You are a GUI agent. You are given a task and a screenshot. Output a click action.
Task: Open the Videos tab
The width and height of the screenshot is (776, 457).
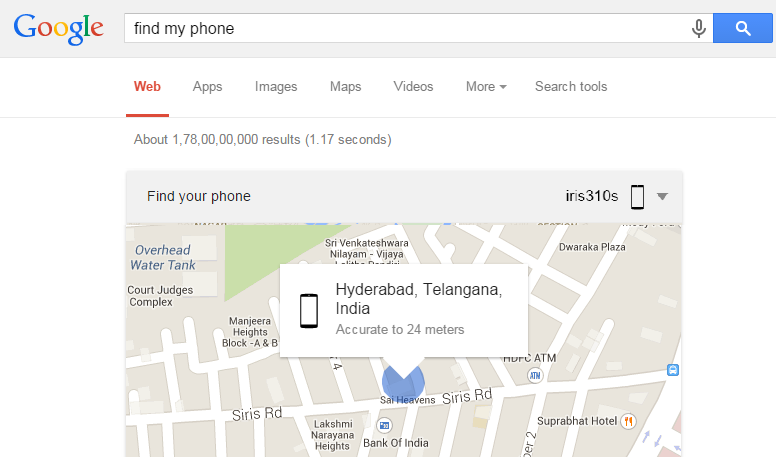tap(413, 87)
